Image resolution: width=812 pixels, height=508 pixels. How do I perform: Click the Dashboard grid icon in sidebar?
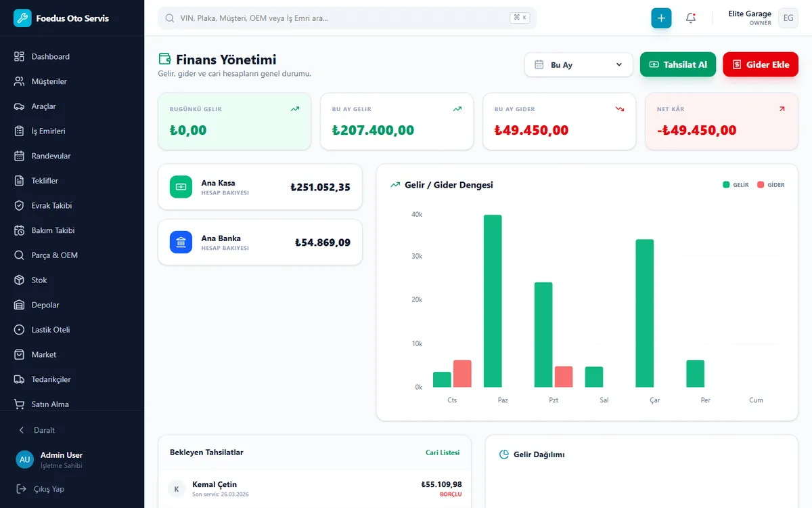coord(19,57)
